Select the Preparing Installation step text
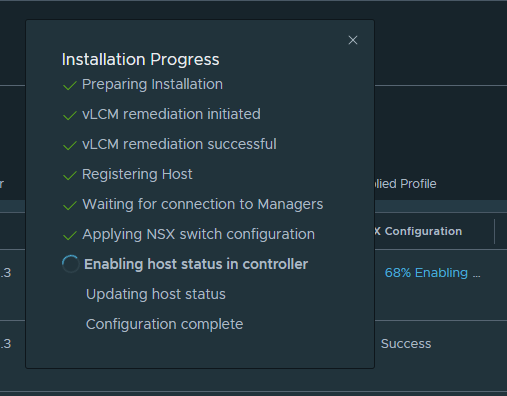Image resolution: width=507 pixels, height=396 pixels. pyautogui.click(x=152, y=84)
